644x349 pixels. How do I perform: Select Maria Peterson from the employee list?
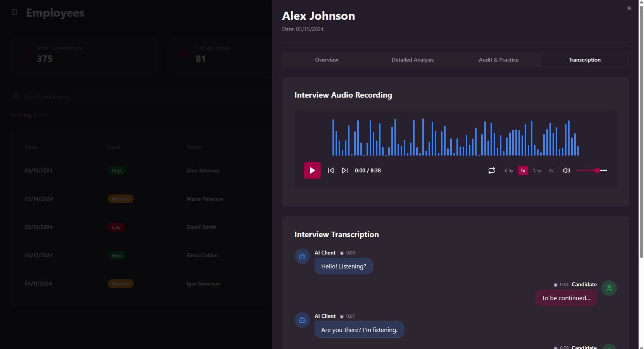205,199
